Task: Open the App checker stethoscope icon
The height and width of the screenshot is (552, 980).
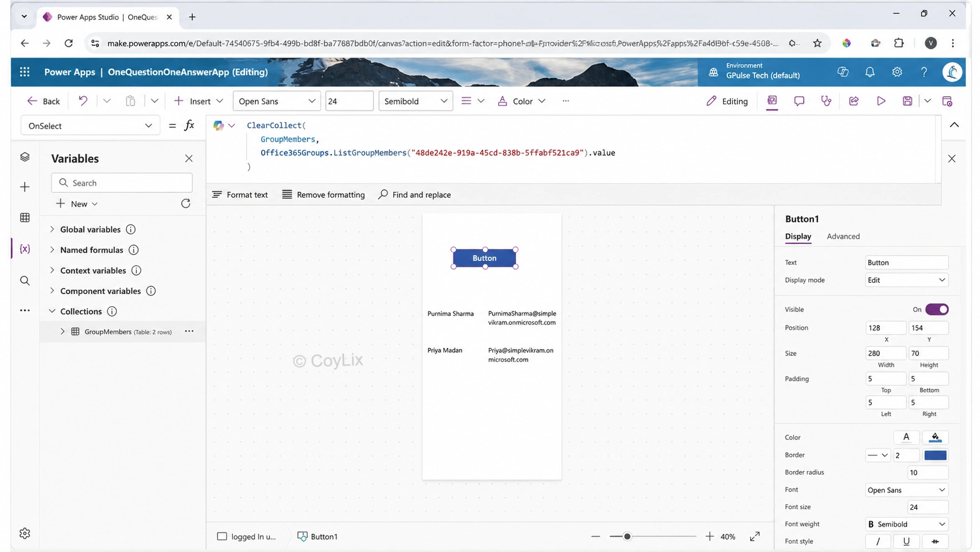Action: (x=826, y=101)
